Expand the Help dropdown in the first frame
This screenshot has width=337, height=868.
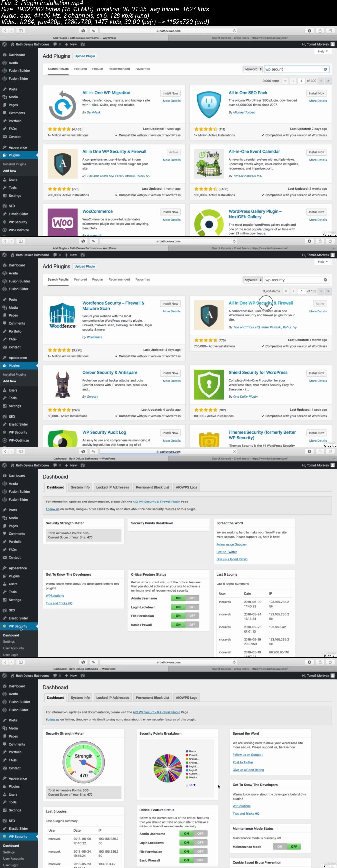click(x=323, y=52)
